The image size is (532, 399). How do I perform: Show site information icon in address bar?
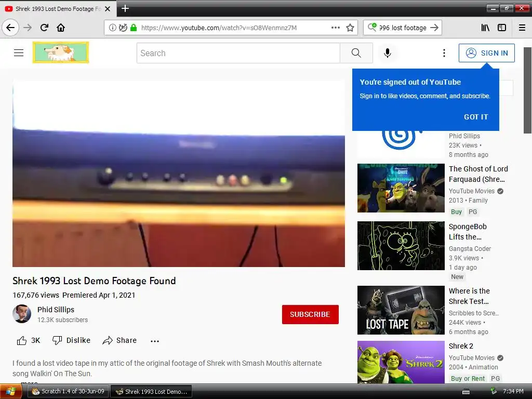pyautogui.click(x=112, y=28)
